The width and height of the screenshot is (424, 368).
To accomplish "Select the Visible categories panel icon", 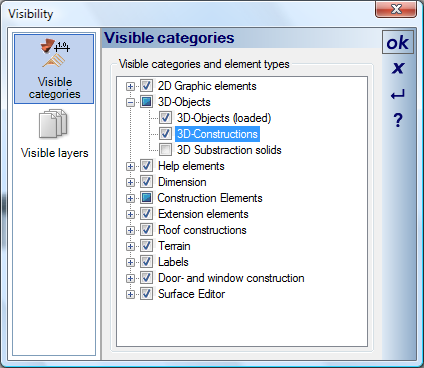I will point(54,69).
